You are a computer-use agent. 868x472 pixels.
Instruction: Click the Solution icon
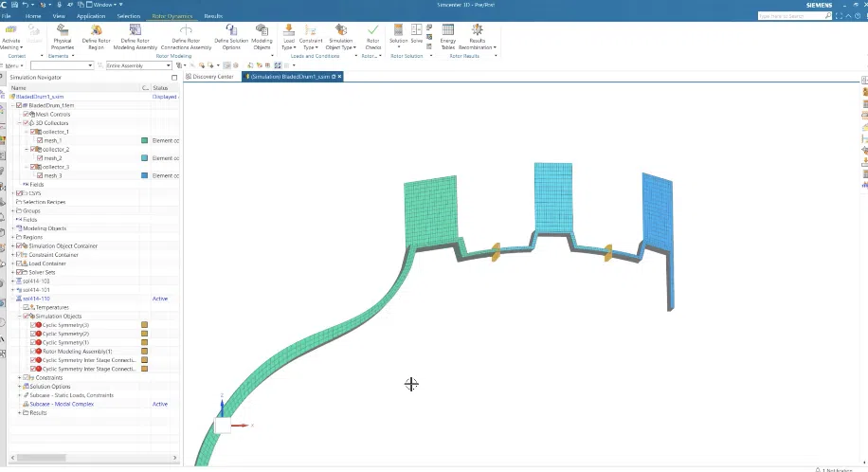coord(398,30)
